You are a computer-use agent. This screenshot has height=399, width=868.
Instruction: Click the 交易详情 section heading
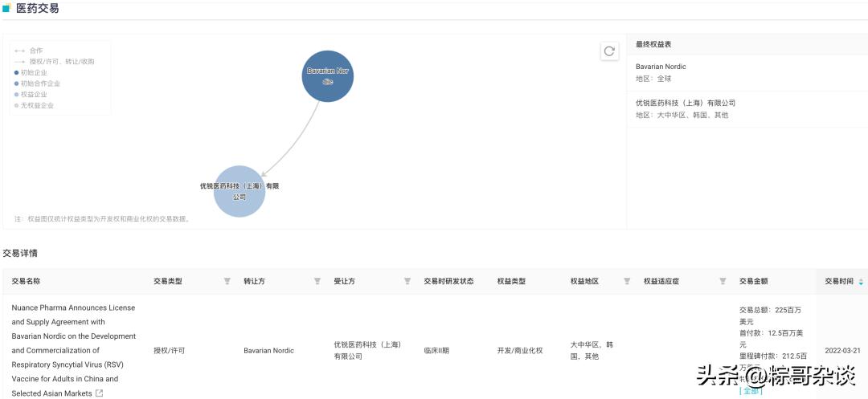[x=20, y=253]
